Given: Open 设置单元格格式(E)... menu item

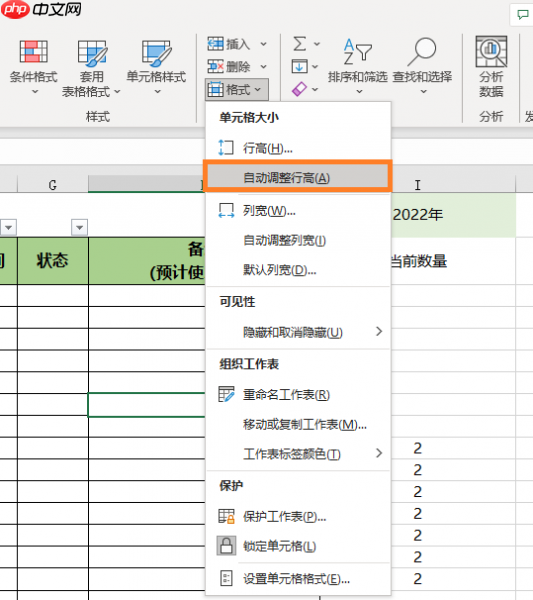Looking at the screenshot, I should point(298,579).
